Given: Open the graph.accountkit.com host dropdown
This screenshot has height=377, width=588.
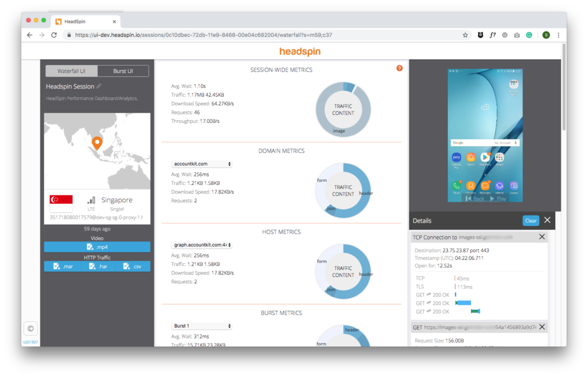Looking at the screenshot, I should 202,245.
